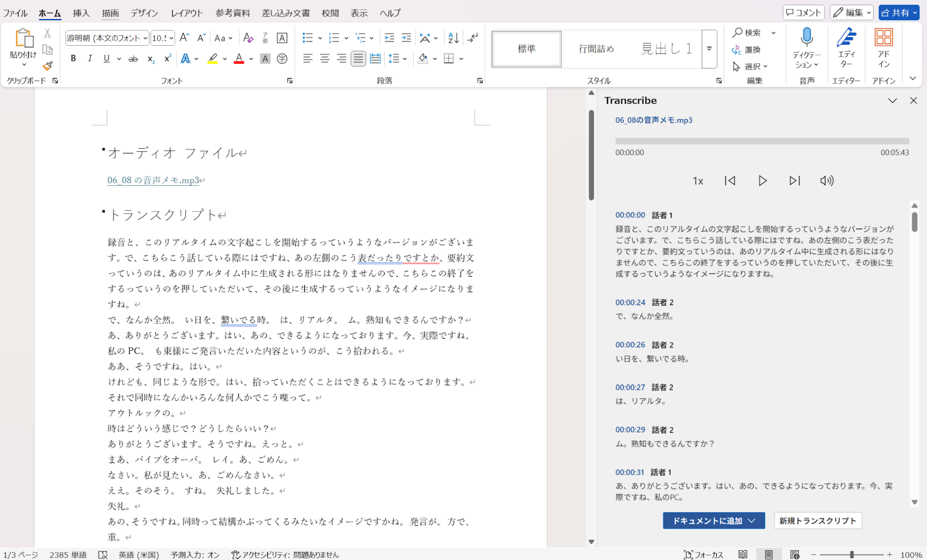
Task: Click the ドキュメントに追加 button
Action: [x=707, y=521]
